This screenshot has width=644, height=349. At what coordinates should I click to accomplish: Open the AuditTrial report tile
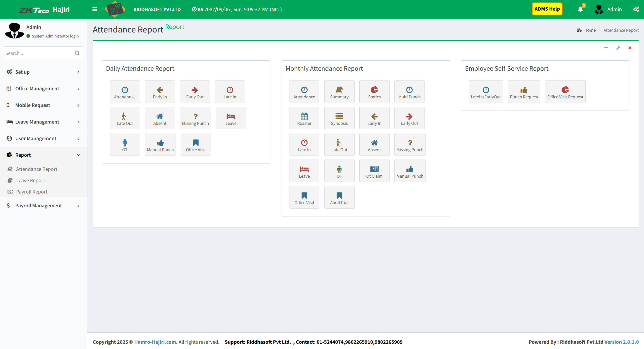339,198
